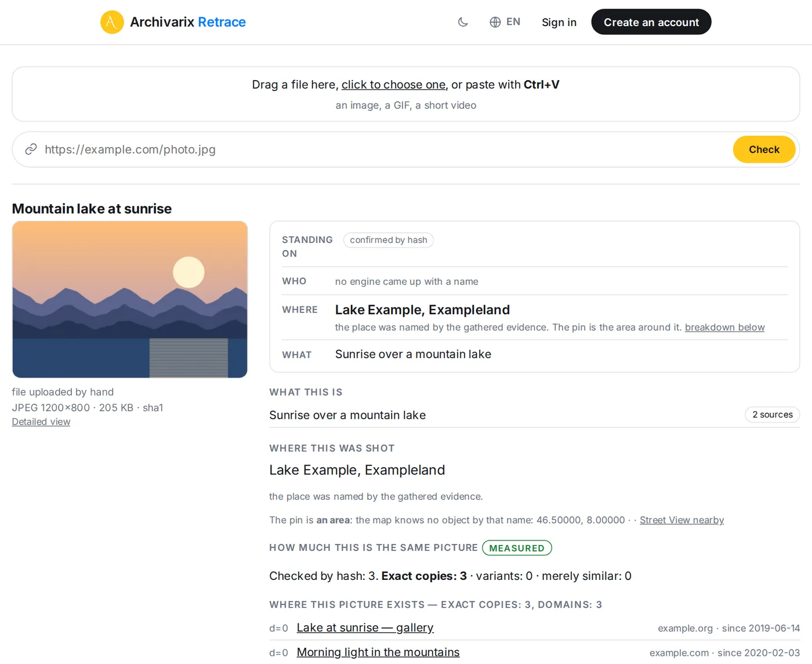
Task: Click the link icon in the URL field
Action: pos(31,150)
